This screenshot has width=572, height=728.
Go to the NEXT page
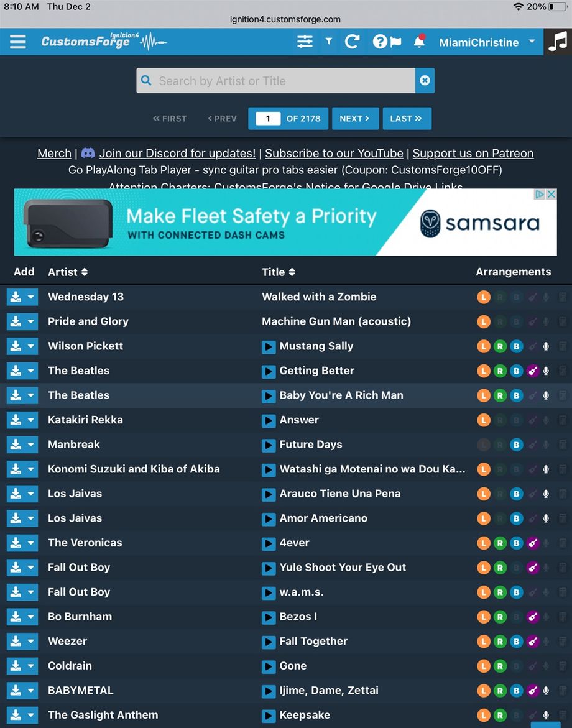tap(355, 118)
